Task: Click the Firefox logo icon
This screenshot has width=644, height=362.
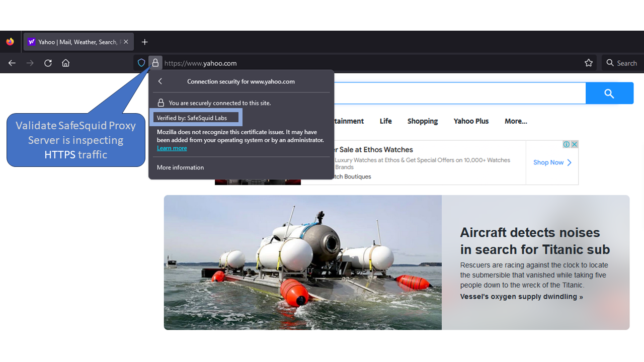Action: (x=10, y=42)
